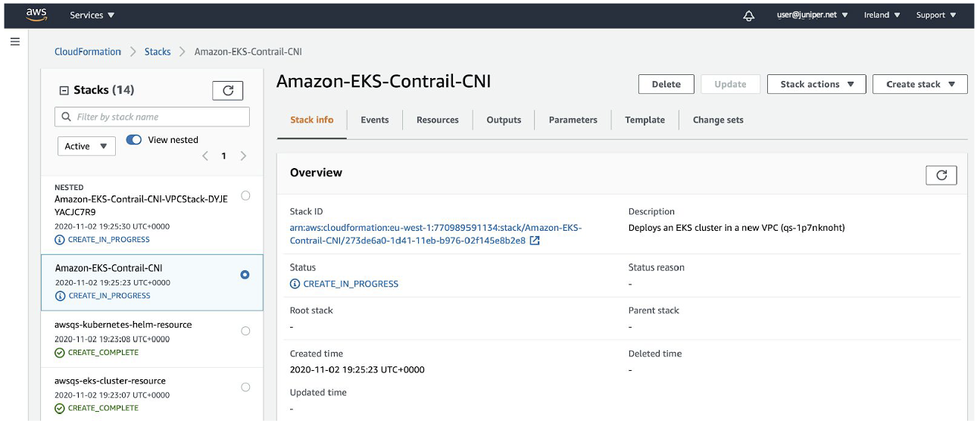Viewport: 980px width, 439px height.
Task: Open the notifications bell
Action: [748, 15]
